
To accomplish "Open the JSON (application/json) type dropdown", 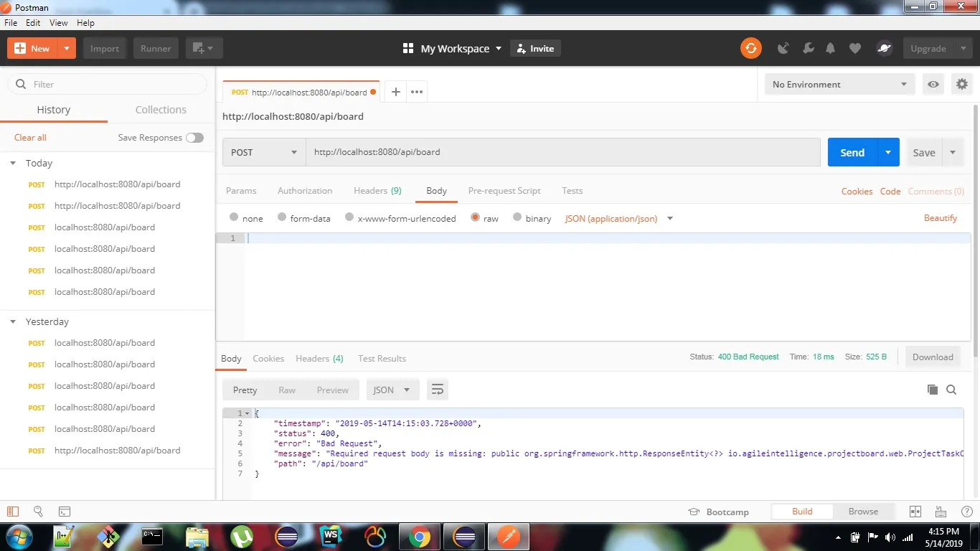I will click(x=619, y=218).
